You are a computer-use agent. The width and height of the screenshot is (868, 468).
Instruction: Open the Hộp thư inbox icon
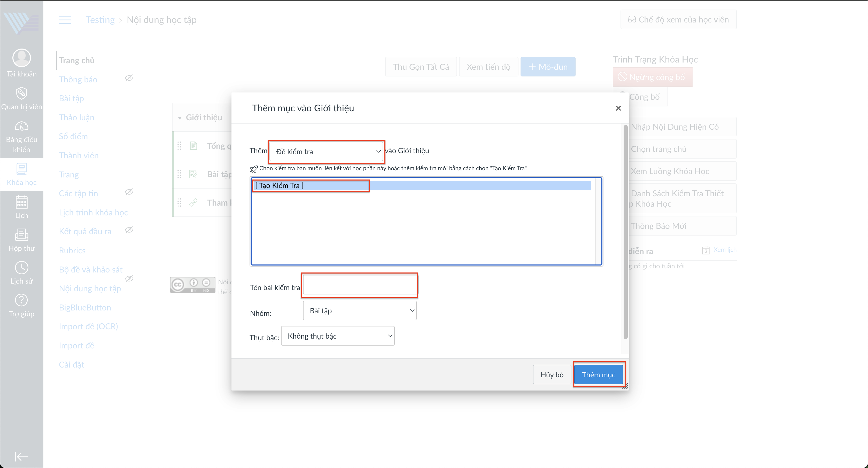(21, 235)
